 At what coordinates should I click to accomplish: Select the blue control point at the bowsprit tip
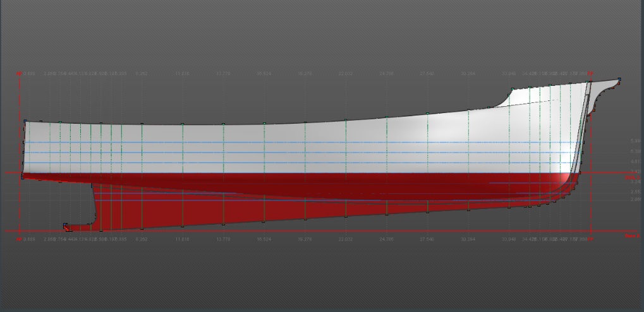(619, 79)
